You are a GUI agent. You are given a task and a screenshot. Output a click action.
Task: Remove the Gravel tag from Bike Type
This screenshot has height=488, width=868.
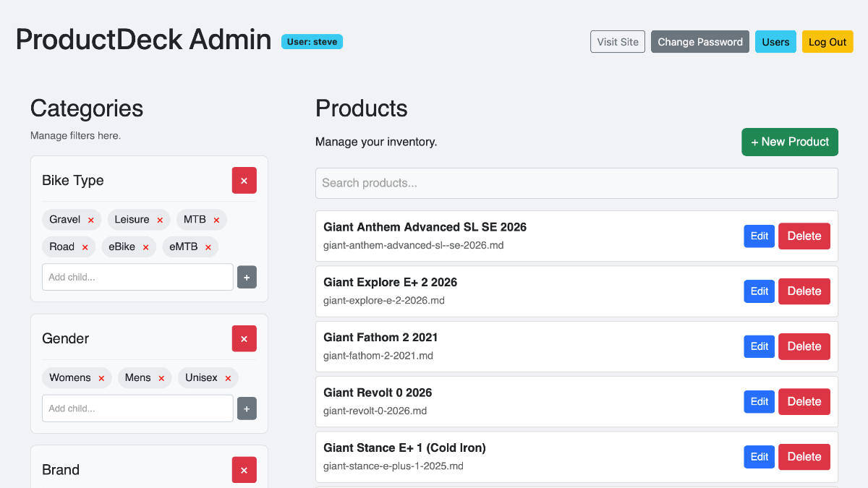(x=92, y=219)
